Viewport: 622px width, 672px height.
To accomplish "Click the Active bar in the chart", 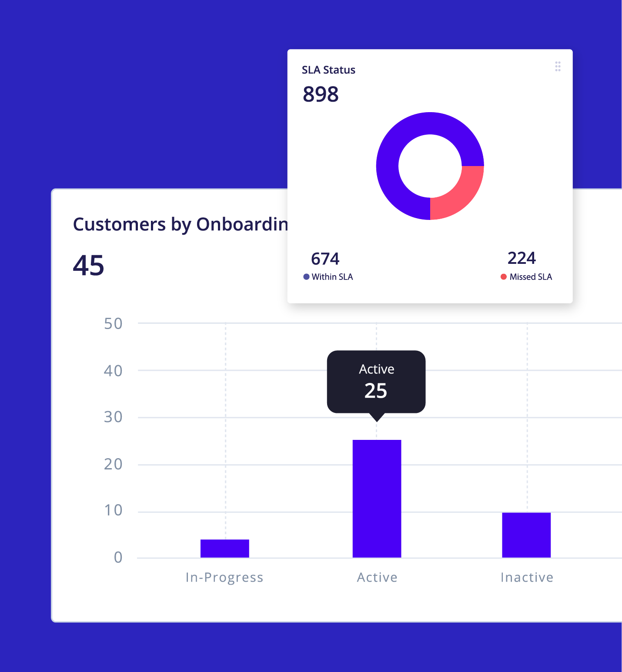I will pyautogui.click(x=377, y=499).
